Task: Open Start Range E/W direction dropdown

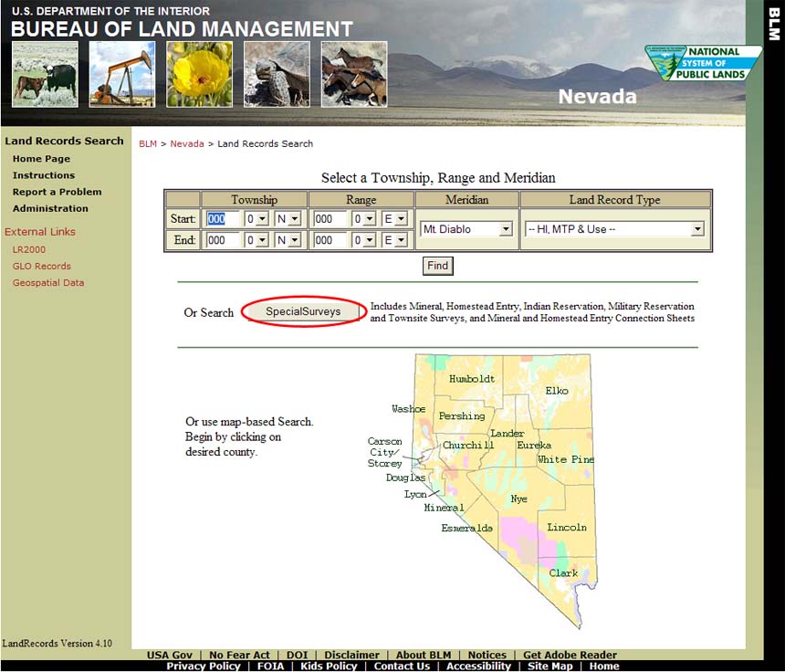Action: pyautogui.click(x=394, y=219)
